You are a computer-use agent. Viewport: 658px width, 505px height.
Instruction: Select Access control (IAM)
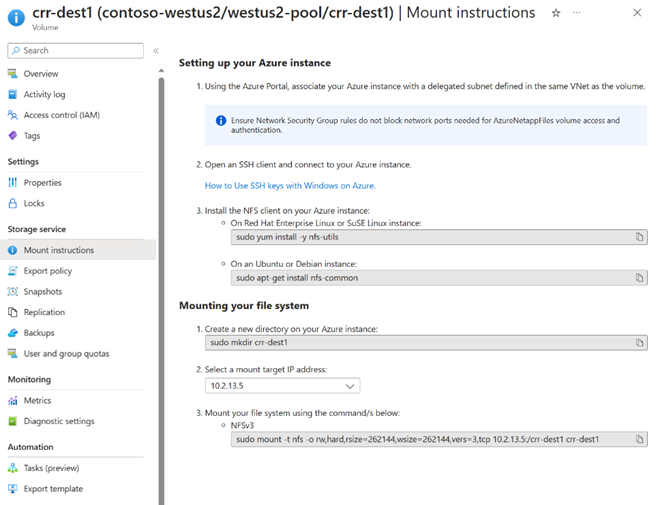(x=62, y=115)
